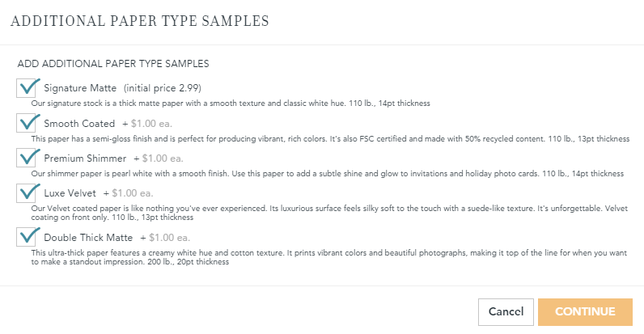
Task: Proceed with the orange CONTINUE button
Action: (x=585, y=312)
